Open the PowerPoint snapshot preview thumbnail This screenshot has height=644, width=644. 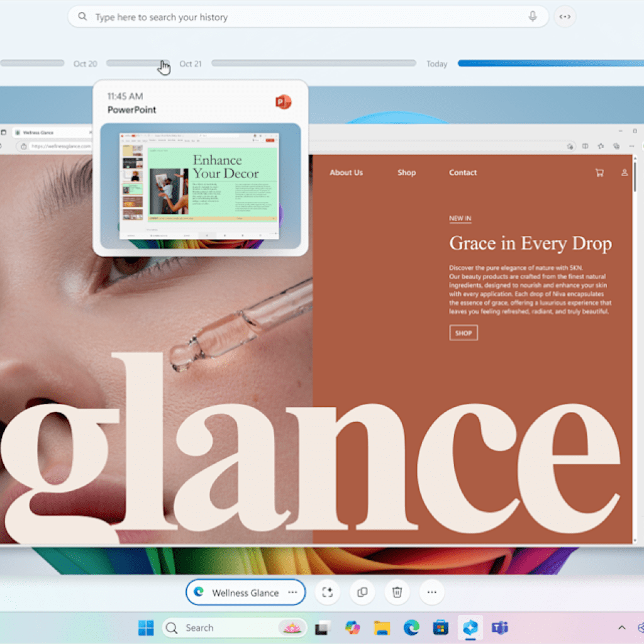[200, 186]
